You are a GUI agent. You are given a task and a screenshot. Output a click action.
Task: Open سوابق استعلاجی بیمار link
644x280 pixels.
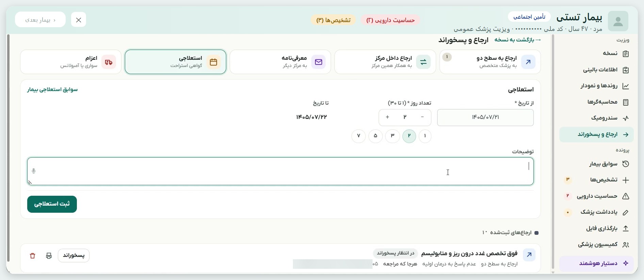[x=52, y=90]
